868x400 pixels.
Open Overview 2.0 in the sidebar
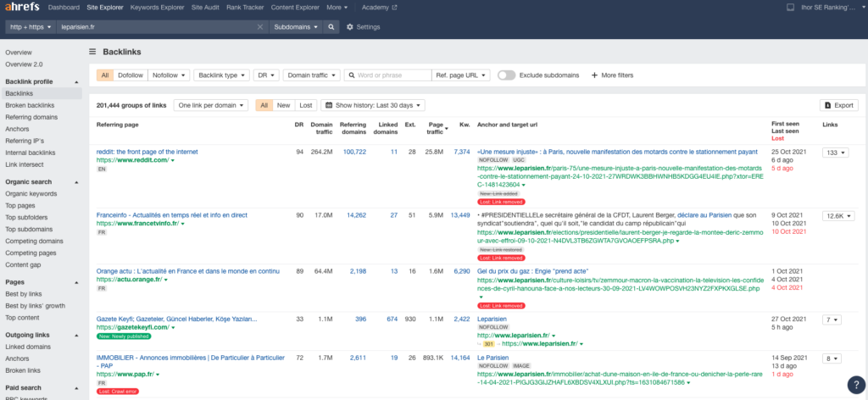click(x=24, y=64)
